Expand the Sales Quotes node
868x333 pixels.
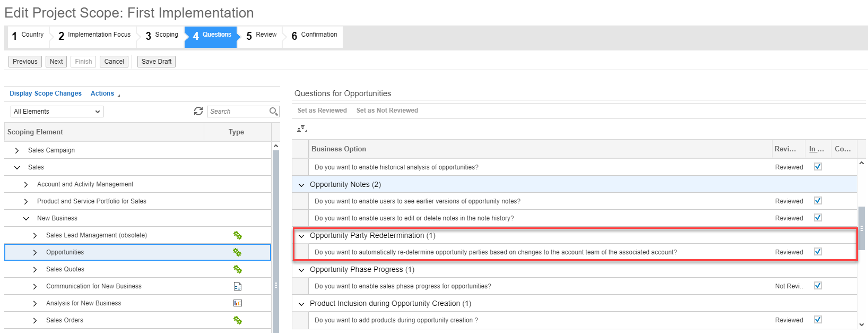tap(35, 269)
